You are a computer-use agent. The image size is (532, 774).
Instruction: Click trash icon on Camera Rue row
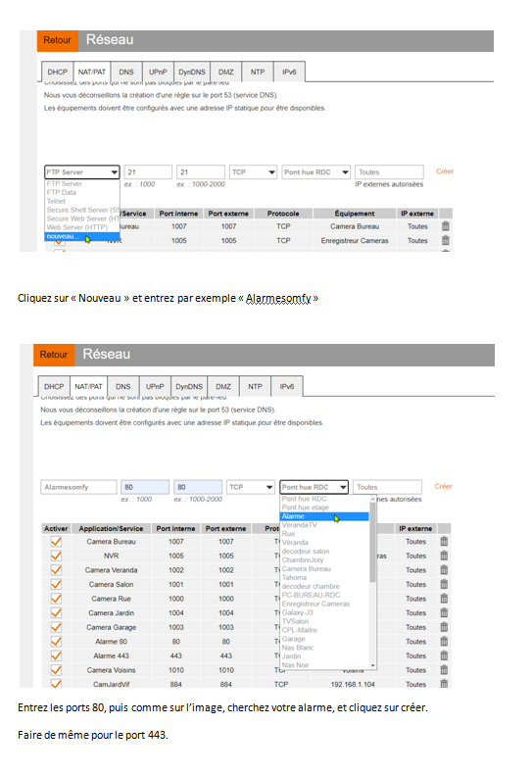444,599
